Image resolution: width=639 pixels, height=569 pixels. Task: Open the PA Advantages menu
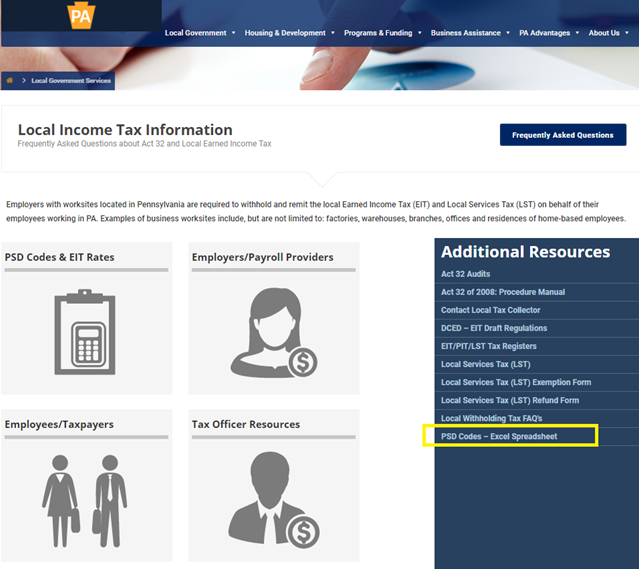point(549,33)
